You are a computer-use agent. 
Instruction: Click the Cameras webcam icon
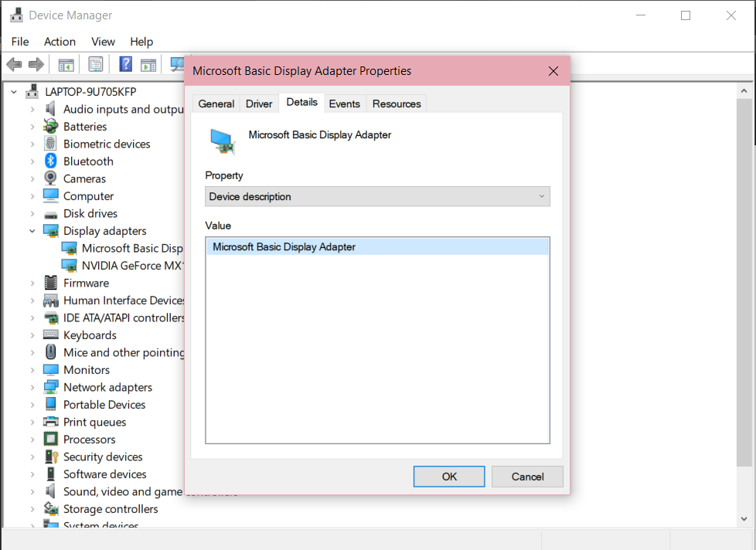tap(50, 178)
